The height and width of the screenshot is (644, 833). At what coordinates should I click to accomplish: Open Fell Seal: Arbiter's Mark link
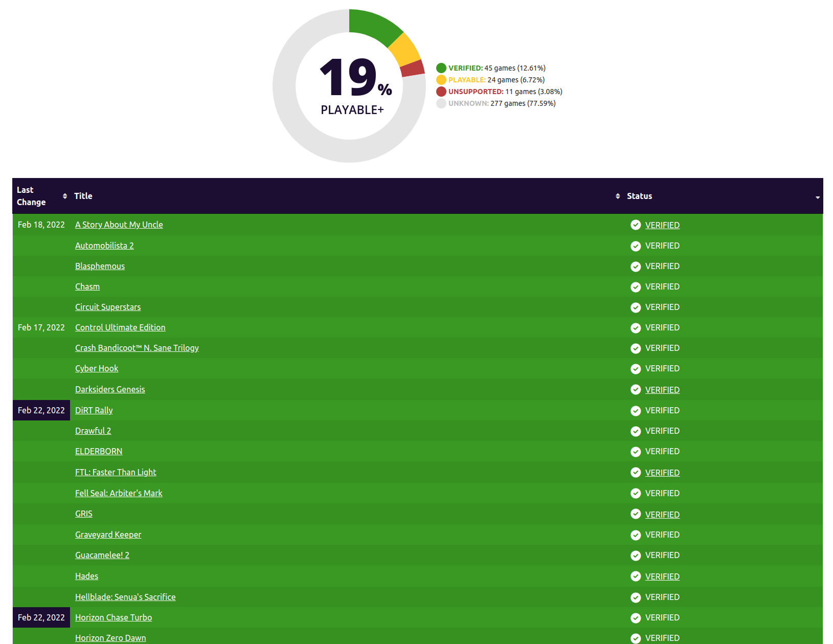pos(119,493)
